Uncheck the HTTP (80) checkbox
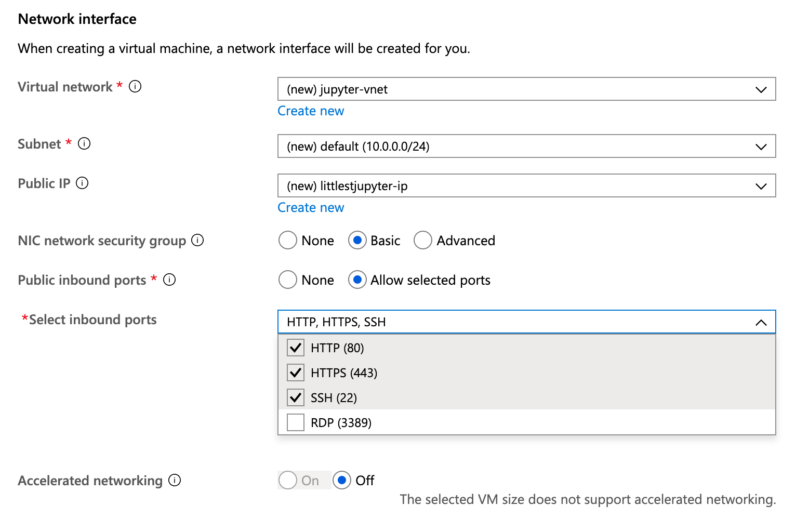 pos(296,348)
